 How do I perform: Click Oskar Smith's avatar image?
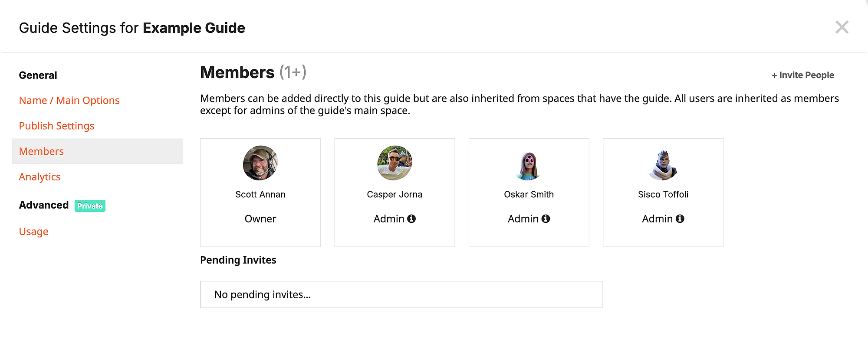coord(529,163)
